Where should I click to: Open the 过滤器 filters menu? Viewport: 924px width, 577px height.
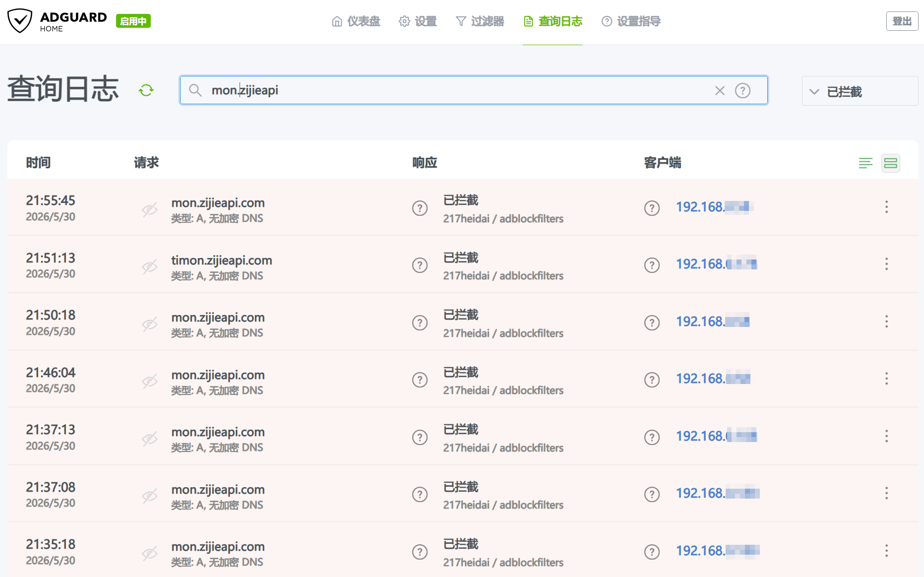[480, 21]
